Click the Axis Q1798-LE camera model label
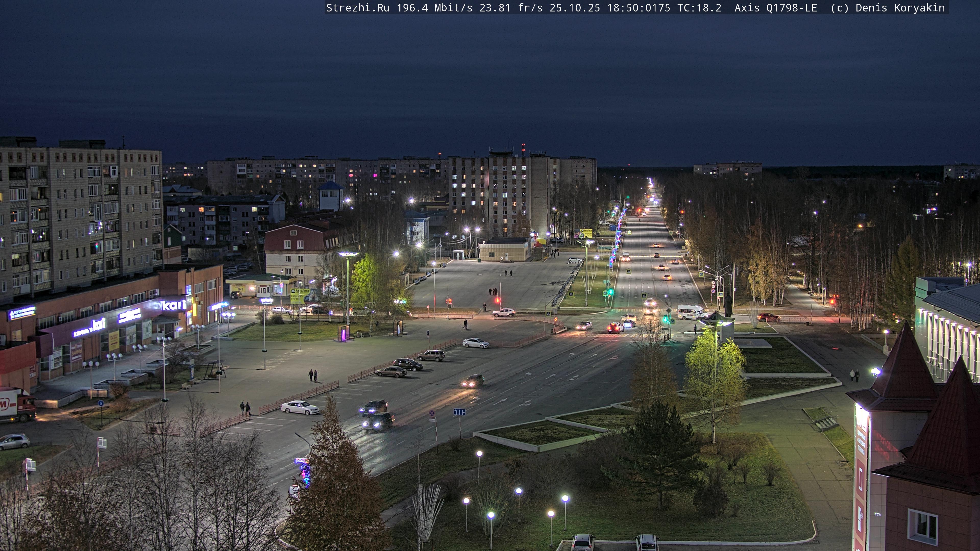 pos(776,8)
